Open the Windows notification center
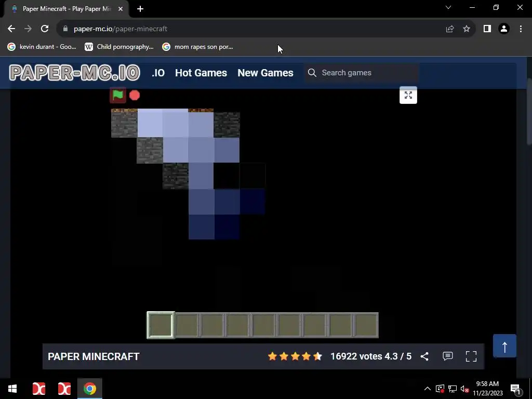The image size is (532, 399). 515,389
